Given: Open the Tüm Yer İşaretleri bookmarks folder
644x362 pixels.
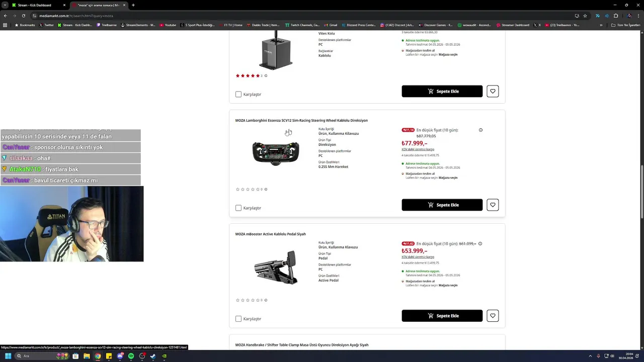Looking at the screenshot, I should [625, 25].
